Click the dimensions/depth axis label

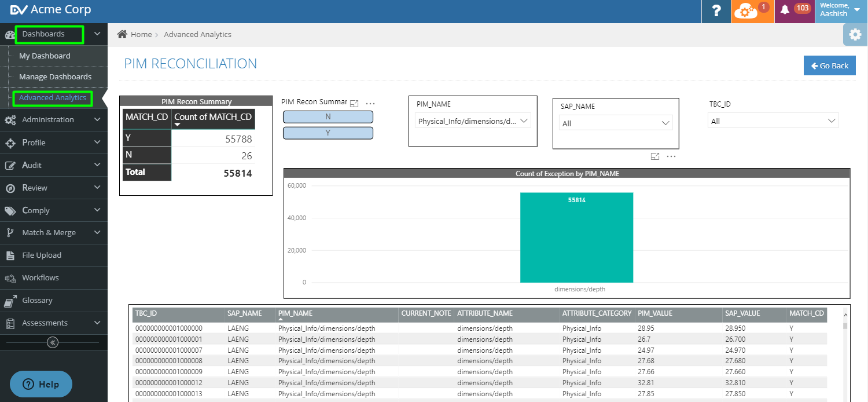(580, 289)
